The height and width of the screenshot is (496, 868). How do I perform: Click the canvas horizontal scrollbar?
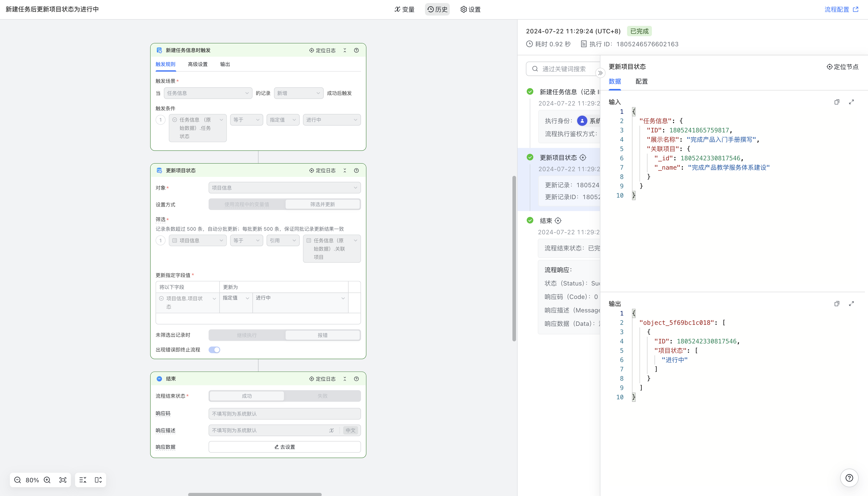pos(255,494)
